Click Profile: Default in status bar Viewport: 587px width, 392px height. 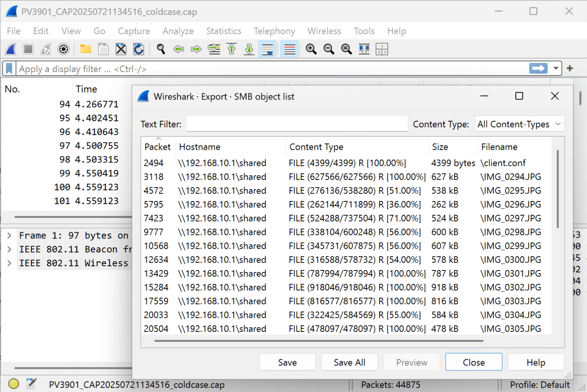(x=540, y=384)
